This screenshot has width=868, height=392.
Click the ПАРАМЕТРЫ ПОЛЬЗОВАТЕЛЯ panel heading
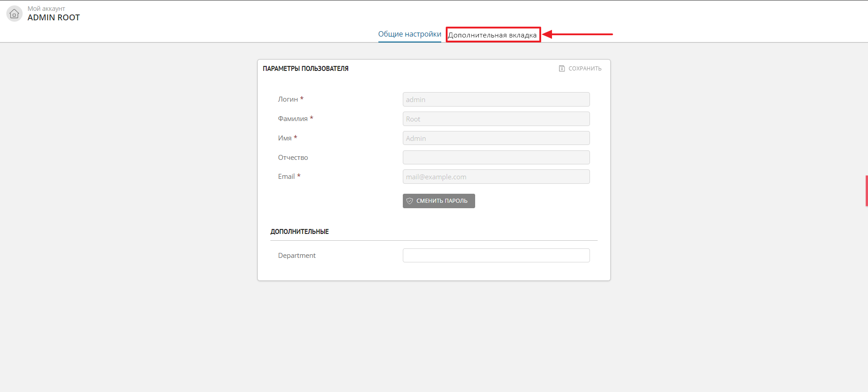(306, 69)
